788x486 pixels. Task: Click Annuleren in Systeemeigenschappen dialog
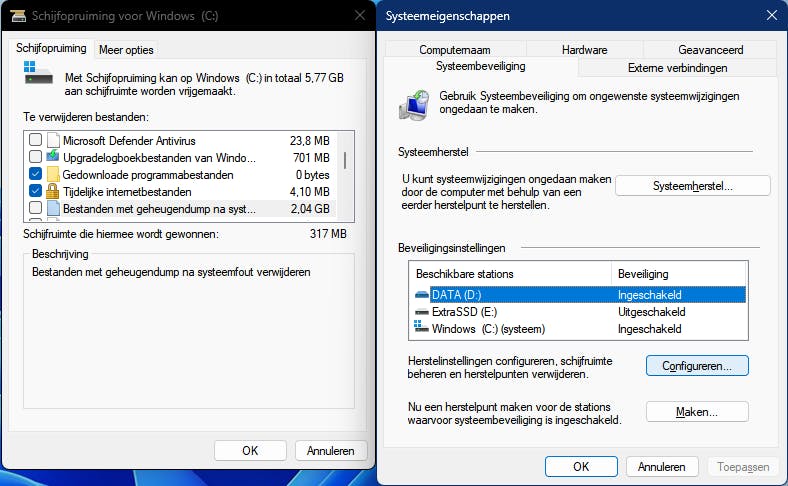(661, 466)
